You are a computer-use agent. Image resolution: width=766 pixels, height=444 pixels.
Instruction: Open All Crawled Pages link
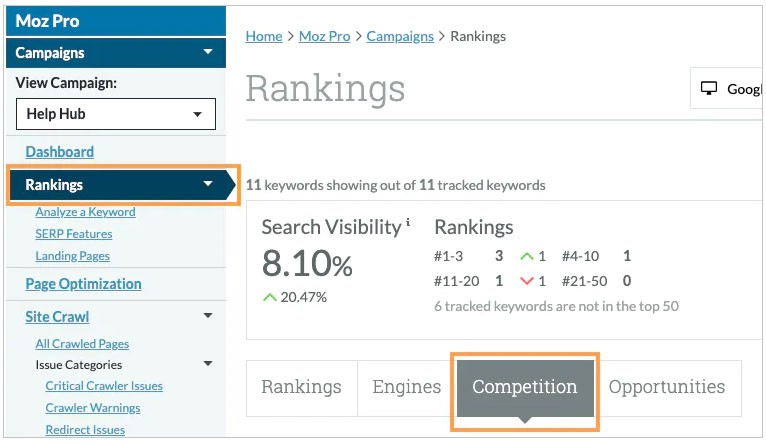82,344
